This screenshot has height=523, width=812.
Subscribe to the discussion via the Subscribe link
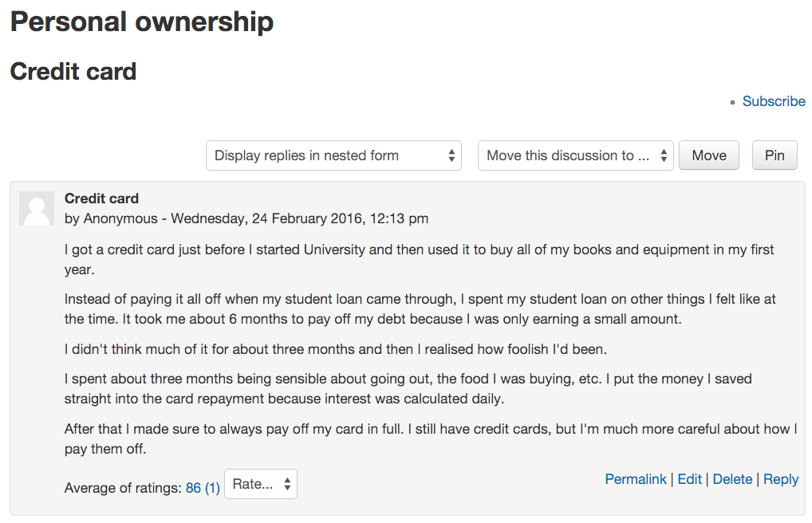pos(774,101)
